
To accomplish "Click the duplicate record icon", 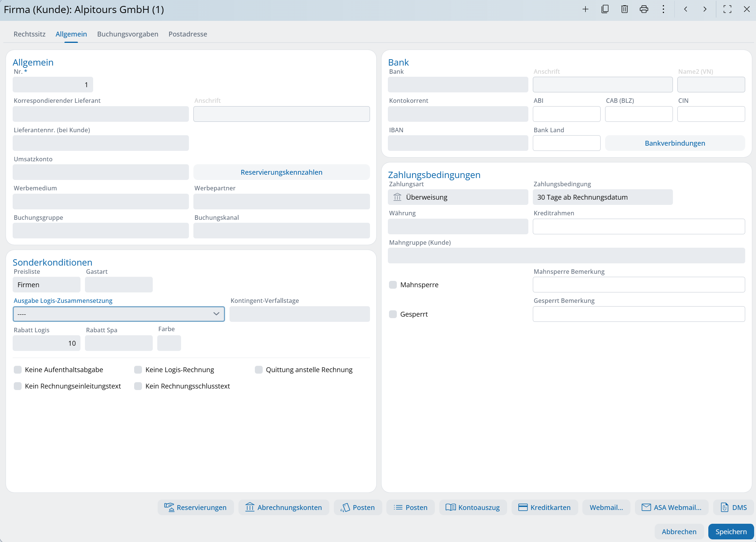I will pyautogui.click(x=605, y=9).
